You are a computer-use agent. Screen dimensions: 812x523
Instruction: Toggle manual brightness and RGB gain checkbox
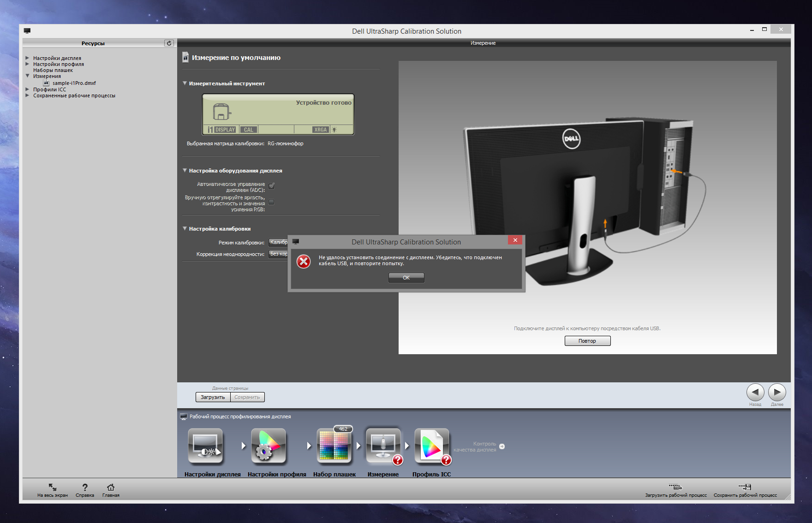click(271, 202)
